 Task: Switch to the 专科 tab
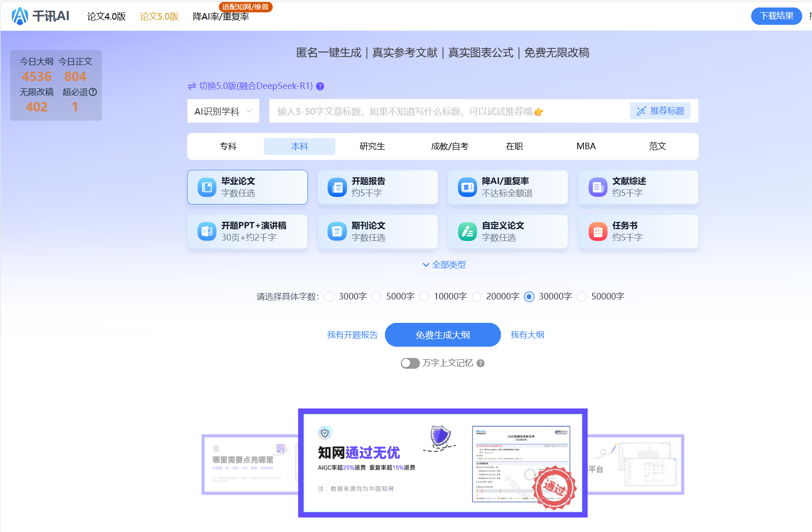pos(228,146)
